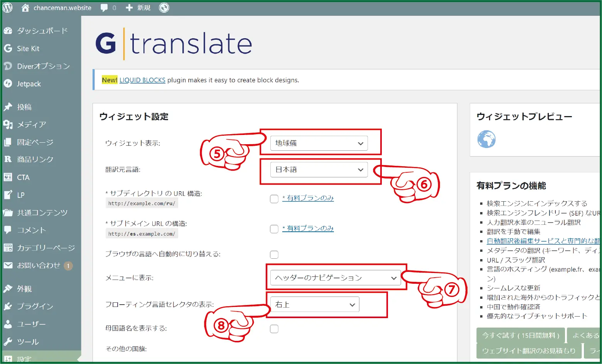
Task: Follow the LIQUID BLOCKS link
Action: pyautogui.click(x=142, y=80)
